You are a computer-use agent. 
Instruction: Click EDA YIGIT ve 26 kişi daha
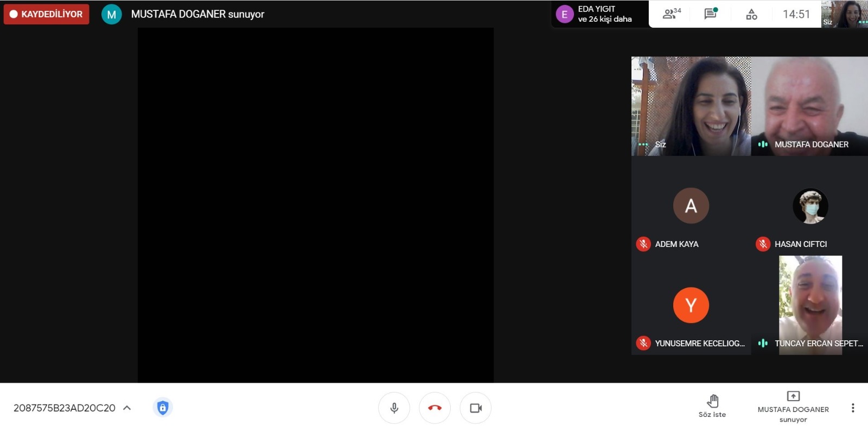click(604, 14)
